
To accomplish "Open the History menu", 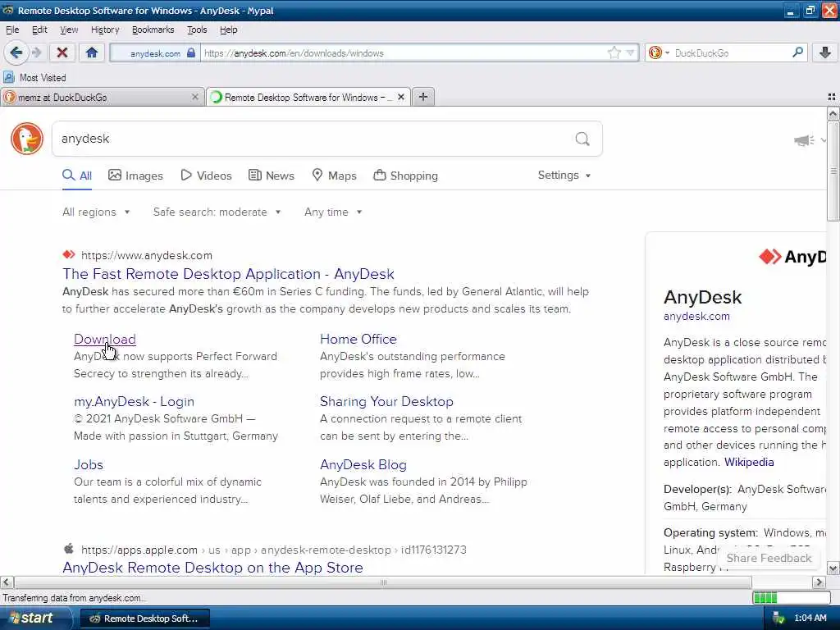I will click(x=105, y=30).
